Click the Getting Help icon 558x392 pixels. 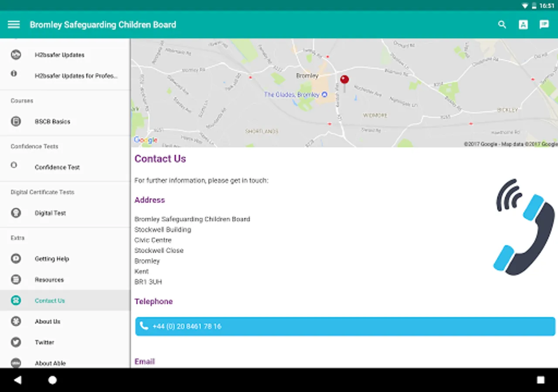pos(16,259)
